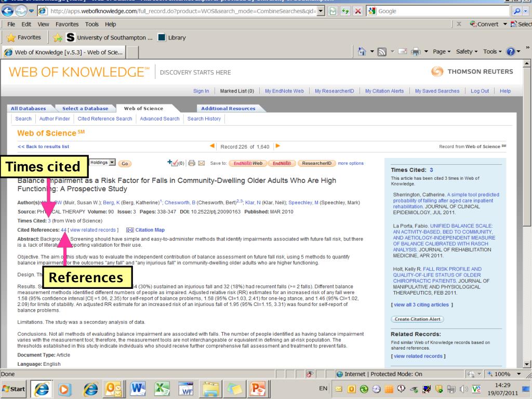The height and width of the screenshot is (399, 532).
Task: Click the Stop loading red X icon
Action: (x=357, y=11)
